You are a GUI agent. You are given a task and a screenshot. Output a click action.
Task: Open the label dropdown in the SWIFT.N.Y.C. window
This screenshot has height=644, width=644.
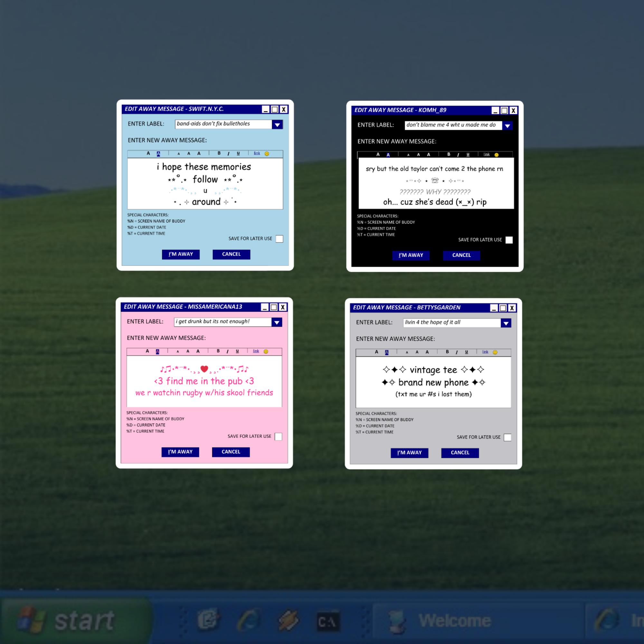(x=277, y=125)
